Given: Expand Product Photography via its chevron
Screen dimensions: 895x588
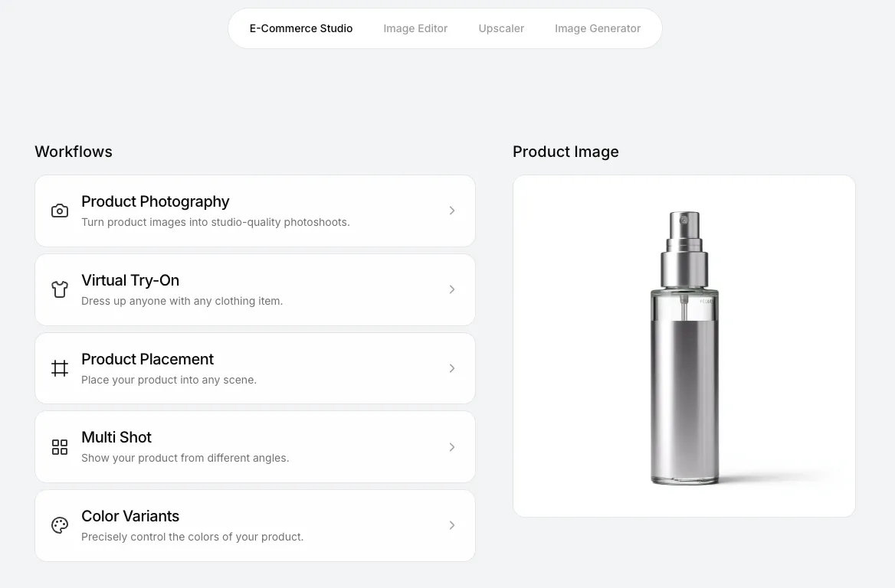Looking at the screenshot, I should 452,211.
